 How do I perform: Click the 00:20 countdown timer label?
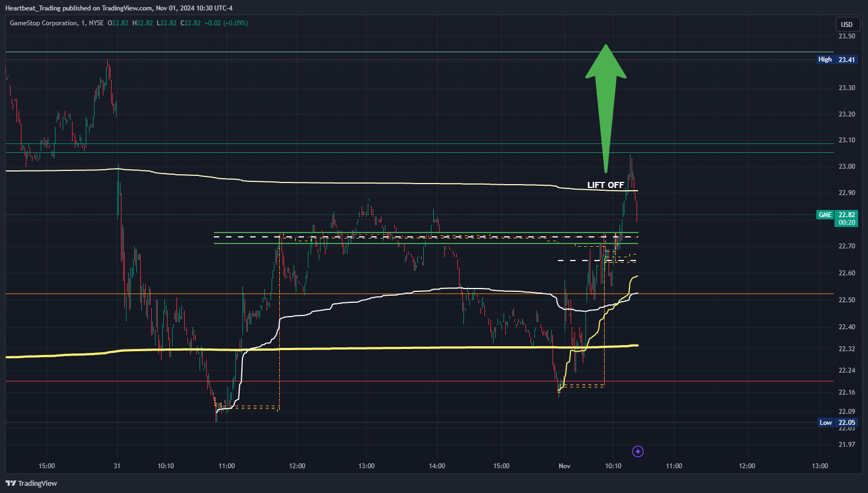(847, 223)
